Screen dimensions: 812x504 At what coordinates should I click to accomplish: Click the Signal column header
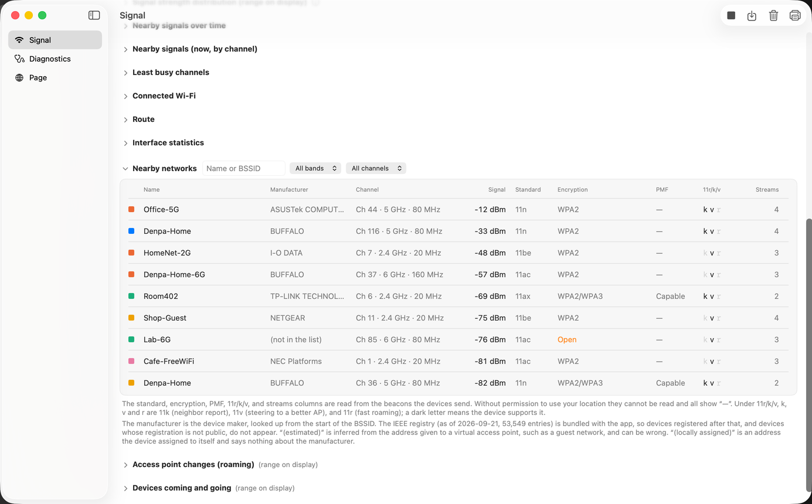click(x=497, y=190)
